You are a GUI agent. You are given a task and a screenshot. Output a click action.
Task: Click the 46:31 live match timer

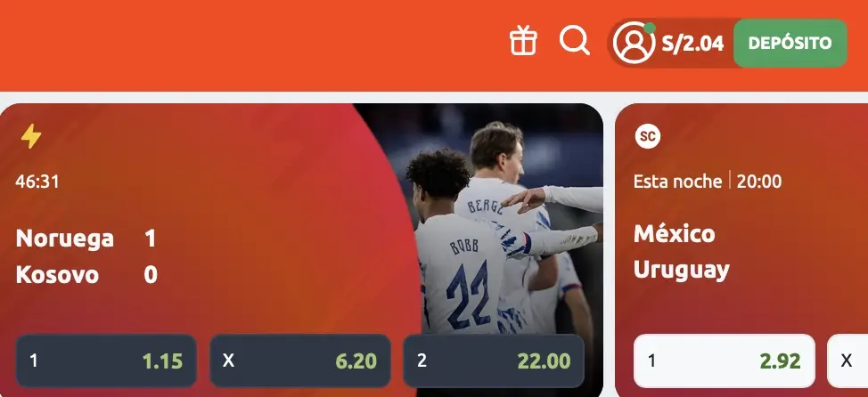coord(37,182)
